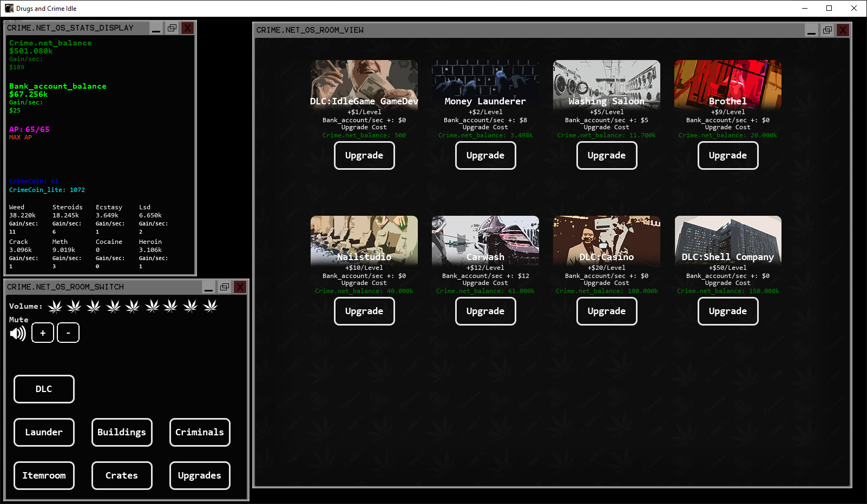867x504 pixels.
Task: Set volume to max with the last leaf
Action: click(x=210, y=306)
